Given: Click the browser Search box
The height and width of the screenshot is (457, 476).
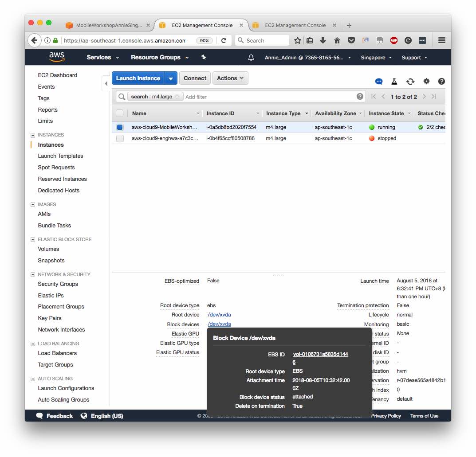Looking at the screenshot, I should click(262, 40).
